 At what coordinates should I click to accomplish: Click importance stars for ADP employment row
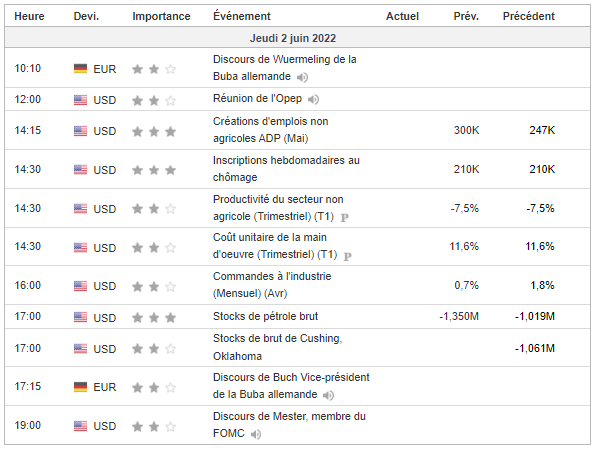(154, 132)
